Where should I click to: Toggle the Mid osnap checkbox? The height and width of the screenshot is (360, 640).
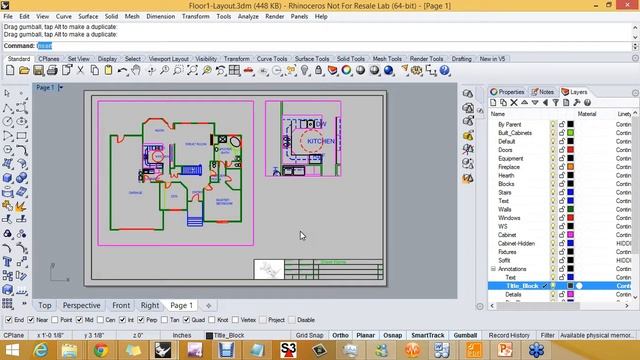tap(79, 320)
